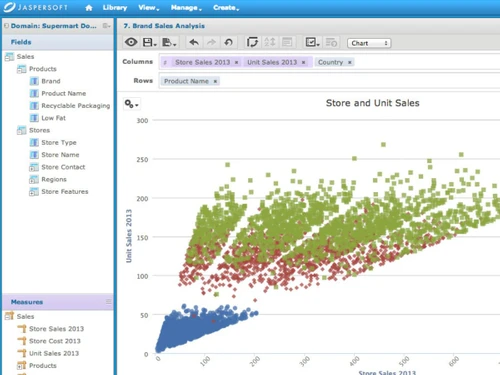Remove Store Sales 2013 from Columns
The width and height of the screenshot is (500, 375).
(236, 62)
